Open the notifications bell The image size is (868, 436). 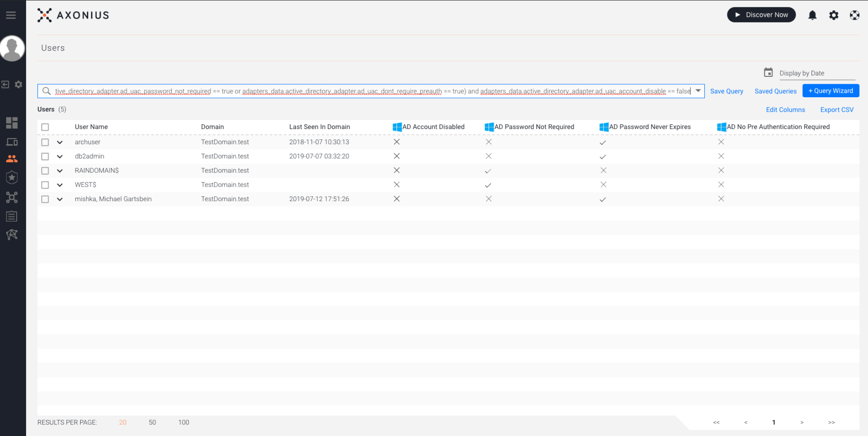(812, 15)
